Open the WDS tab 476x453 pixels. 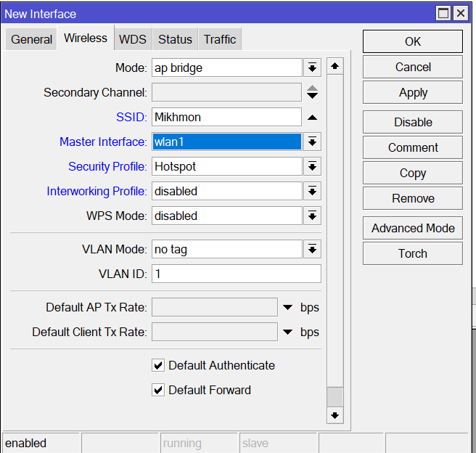coord(133,39)
